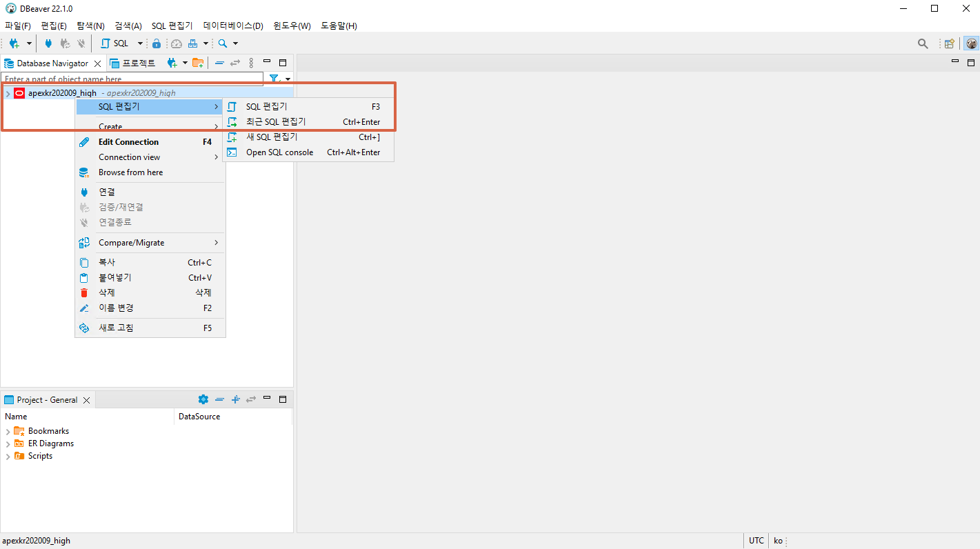Image resolution: width=980 pixels, height=549 pixels.
Task: Click the gray quick-access search icon at top right
Action: [923, 43]
